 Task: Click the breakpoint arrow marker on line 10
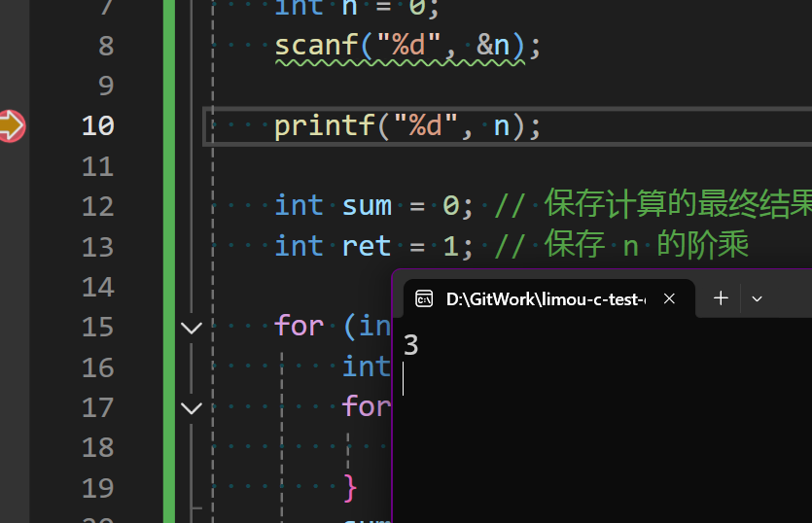click(x=11, y=125)
